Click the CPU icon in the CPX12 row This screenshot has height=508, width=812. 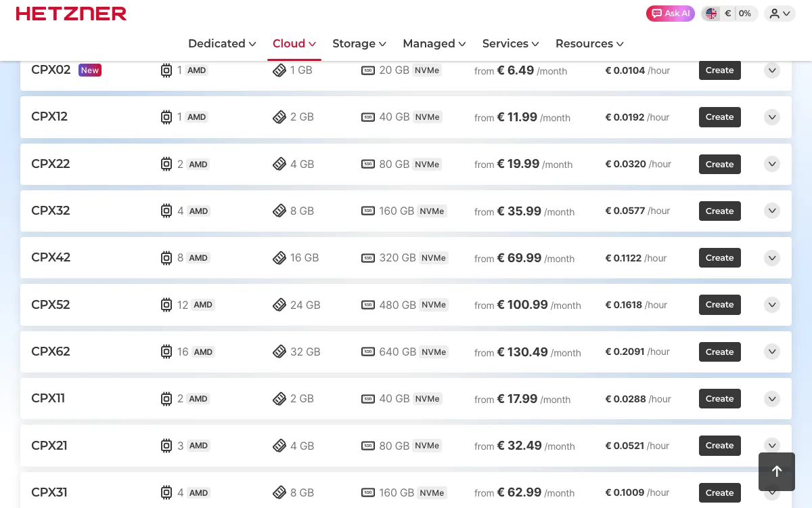(166, 117)
